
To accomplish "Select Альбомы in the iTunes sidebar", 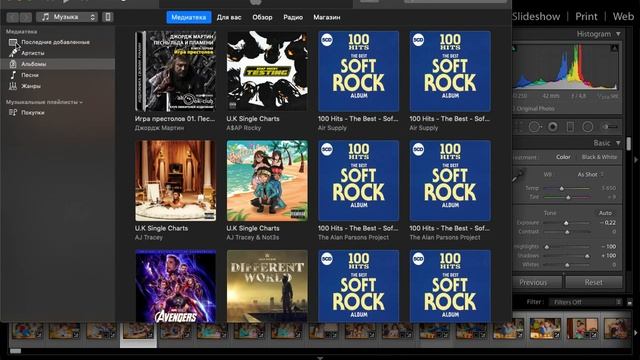I will tap(58, 64).
